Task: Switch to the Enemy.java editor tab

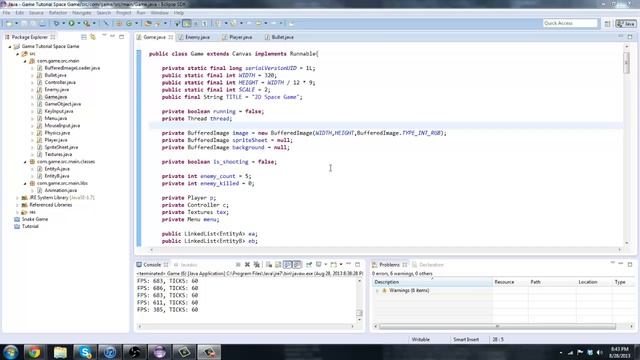Action: click(x=197, y=37)
